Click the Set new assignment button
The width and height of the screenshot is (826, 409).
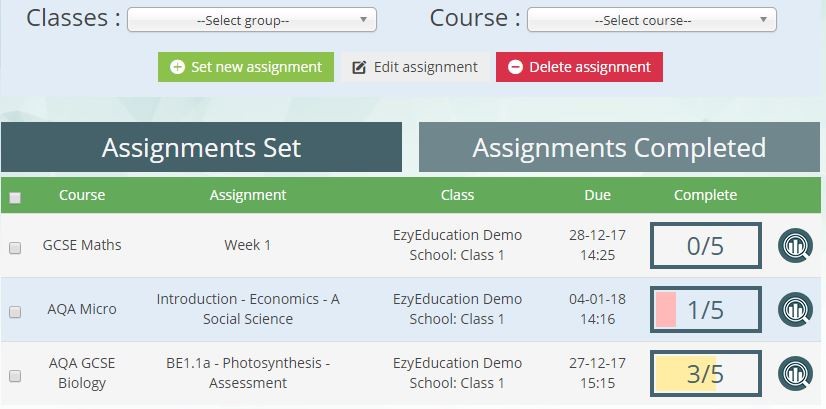click(x=246, y=67)
